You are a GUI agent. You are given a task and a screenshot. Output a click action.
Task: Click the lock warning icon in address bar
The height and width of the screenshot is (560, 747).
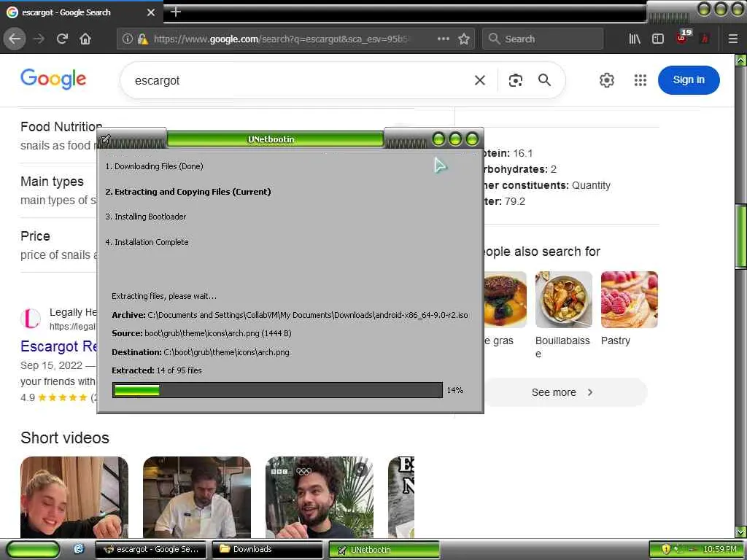tap(142, 39)
